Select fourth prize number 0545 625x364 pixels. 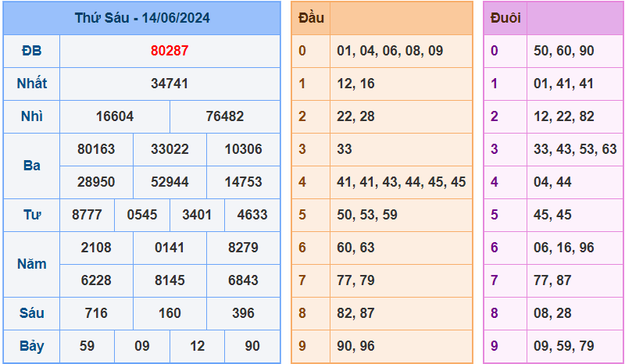pyautogui.click(x=142, y=215)
